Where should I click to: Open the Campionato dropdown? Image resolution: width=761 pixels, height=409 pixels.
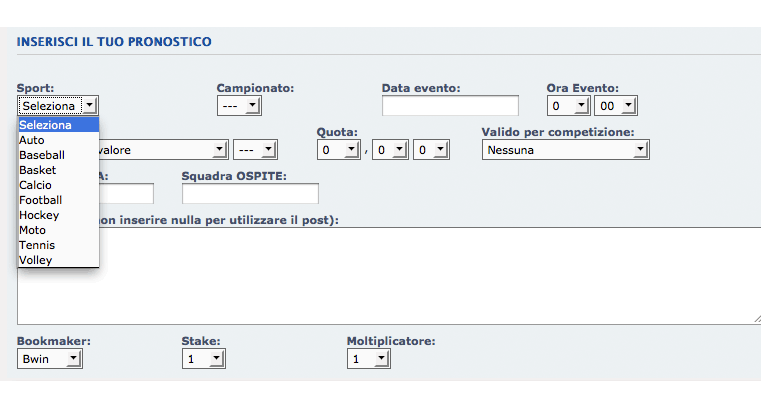point(239,106)
